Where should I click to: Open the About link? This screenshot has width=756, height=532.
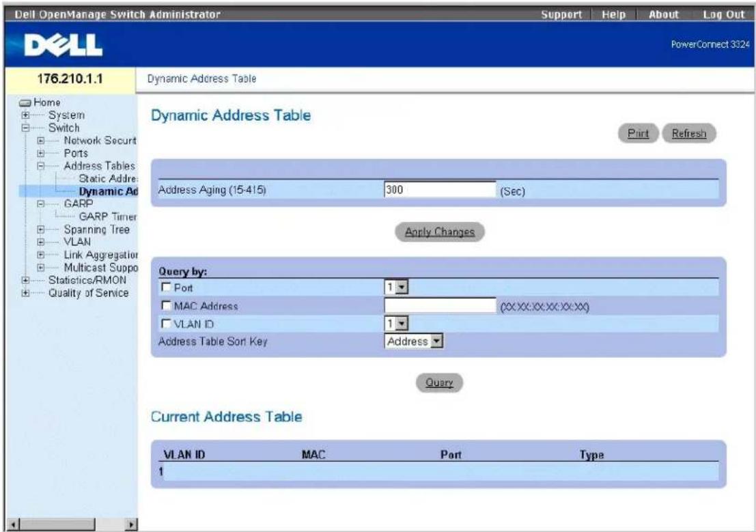click(x=663, y=14)
